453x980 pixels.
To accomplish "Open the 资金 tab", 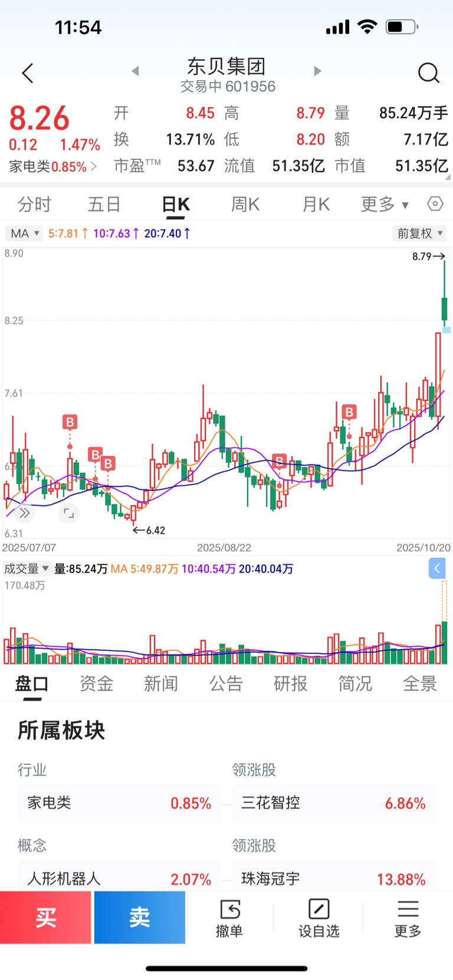I will (x=97, y=684).
